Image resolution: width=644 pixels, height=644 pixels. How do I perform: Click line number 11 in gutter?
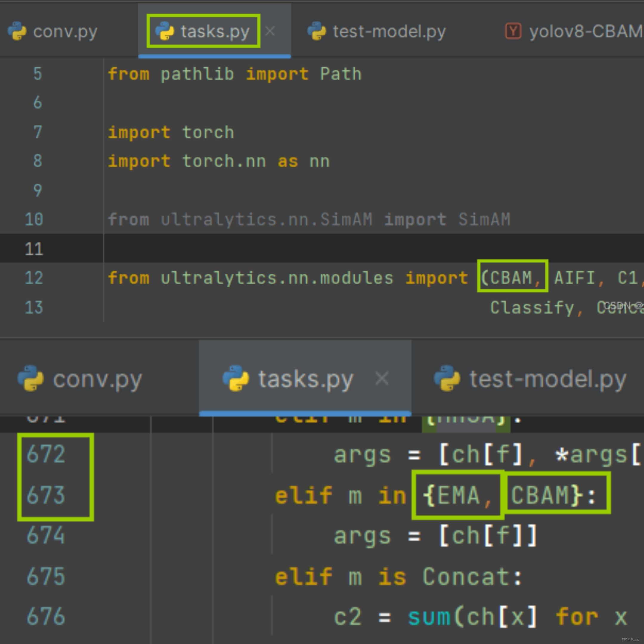click(x=34, y=249)
